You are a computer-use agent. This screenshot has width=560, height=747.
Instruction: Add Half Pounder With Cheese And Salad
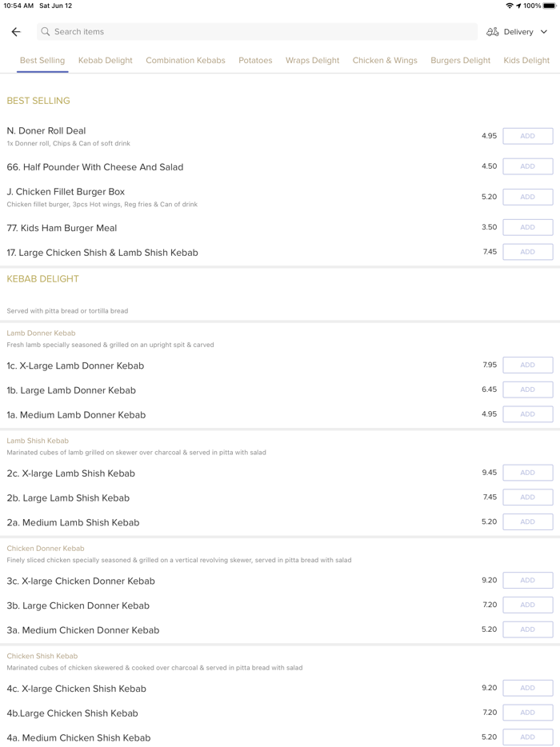point(527,166)
